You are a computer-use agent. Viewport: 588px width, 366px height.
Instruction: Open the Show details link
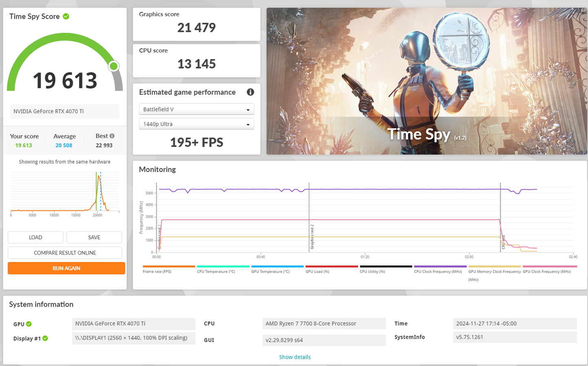click(295, 357)
